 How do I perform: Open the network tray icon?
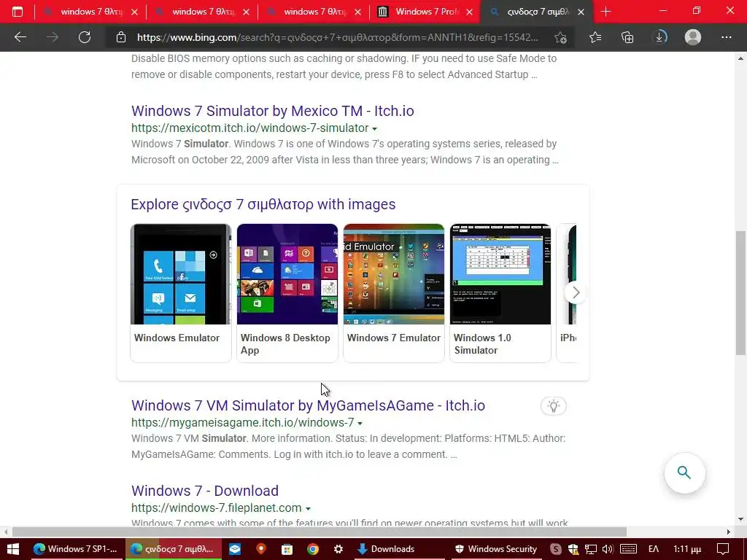(591, 549)
